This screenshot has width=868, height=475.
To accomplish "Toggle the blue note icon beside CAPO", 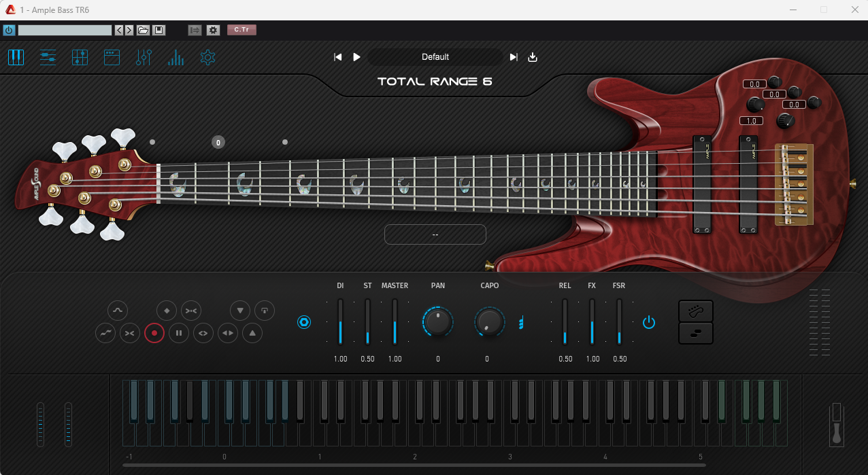I will [522, 322].
